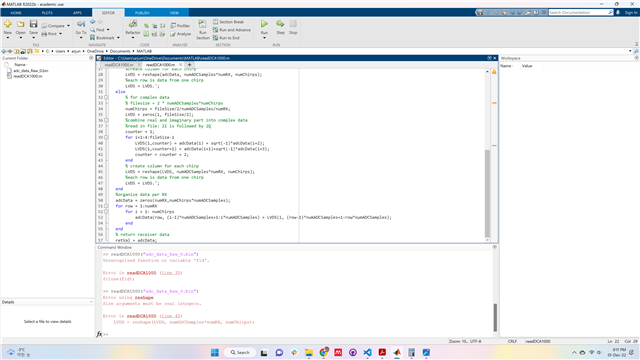640x360 pixels.
Task: Switch to the APPS tab
Action: 77,13
